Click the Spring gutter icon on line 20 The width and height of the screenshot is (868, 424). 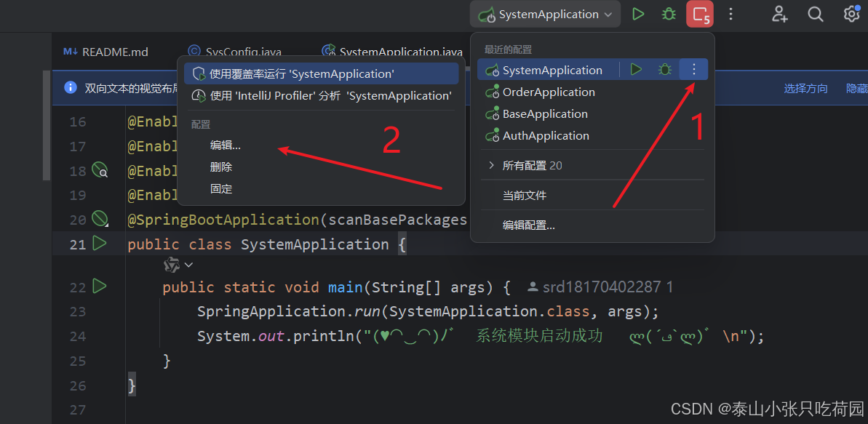click(100, 219)
